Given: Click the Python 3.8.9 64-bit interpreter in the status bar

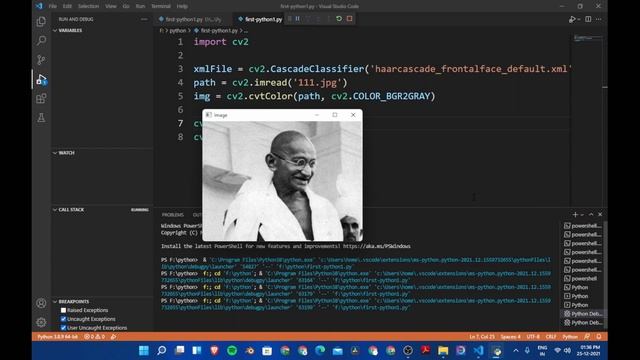Looking at the screenshot, I should [58, 337].
